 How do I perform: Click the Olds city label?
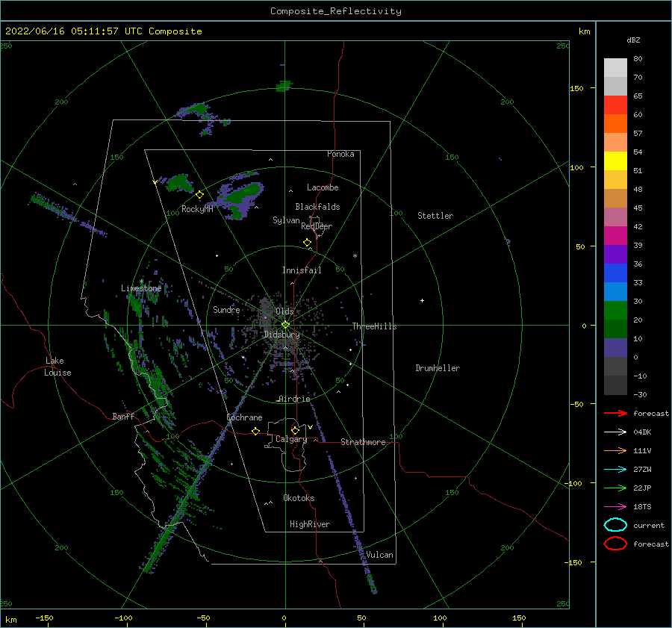click(x=284, y=311)
